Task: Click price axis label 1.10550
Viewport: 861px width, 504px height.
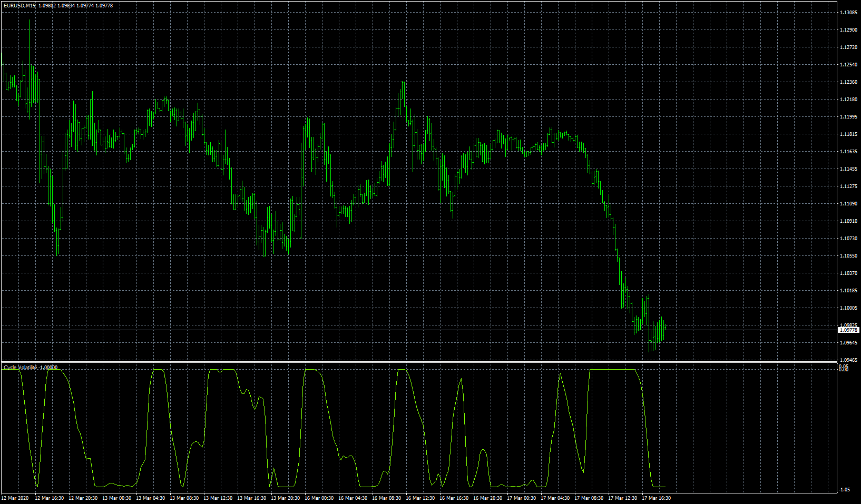Action: click(848, 256)
